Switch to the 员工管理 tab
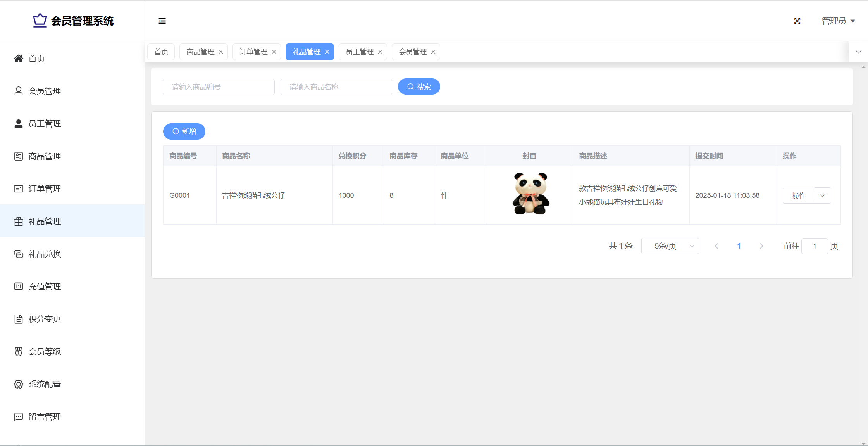868x446 pixels. [360, 52]
